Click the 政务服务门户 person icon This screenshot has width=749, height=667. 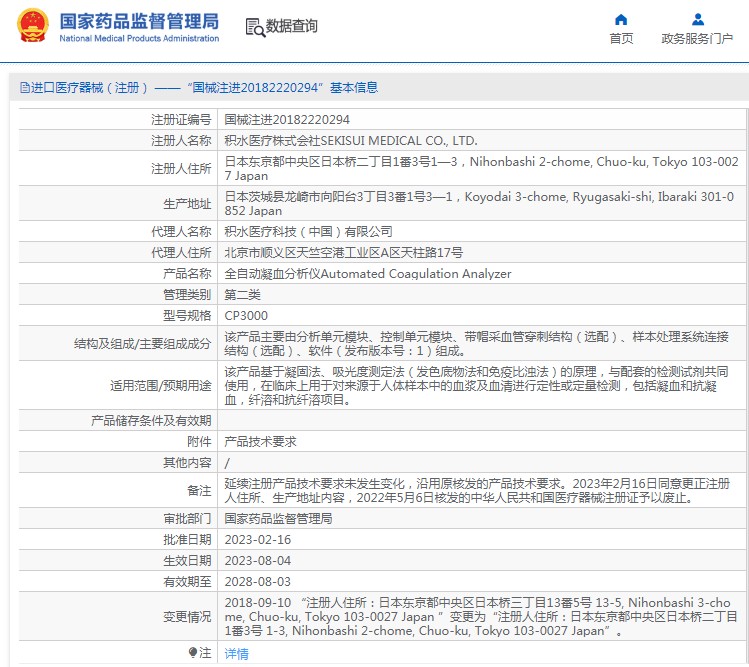tap(697, 19)
